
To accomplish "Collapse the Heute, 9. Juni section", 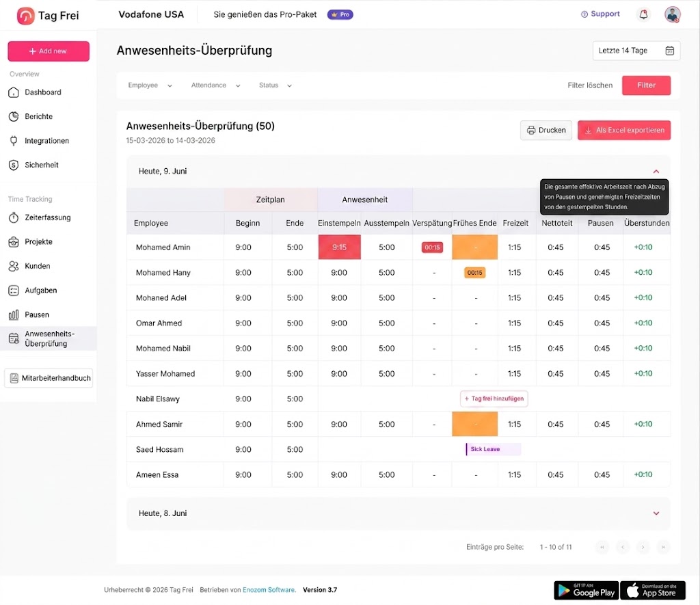I will (x=656, y=172).
